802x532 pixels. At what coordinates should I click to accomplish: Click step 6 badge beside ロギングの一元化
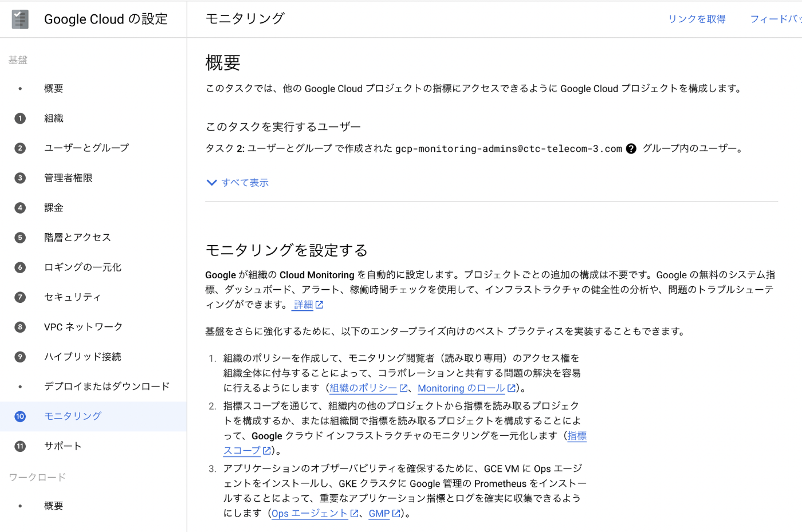tap(20, 267)
